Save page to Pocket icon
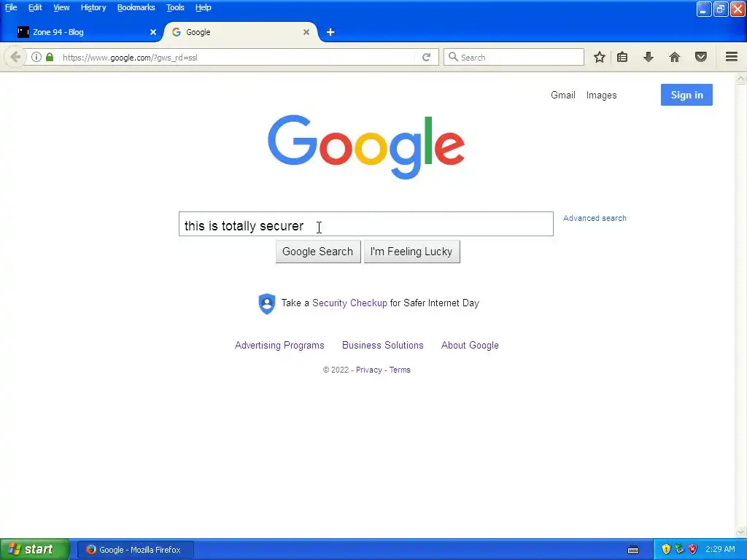The height and width of the screenshot is (560, 747). (701, 57)
